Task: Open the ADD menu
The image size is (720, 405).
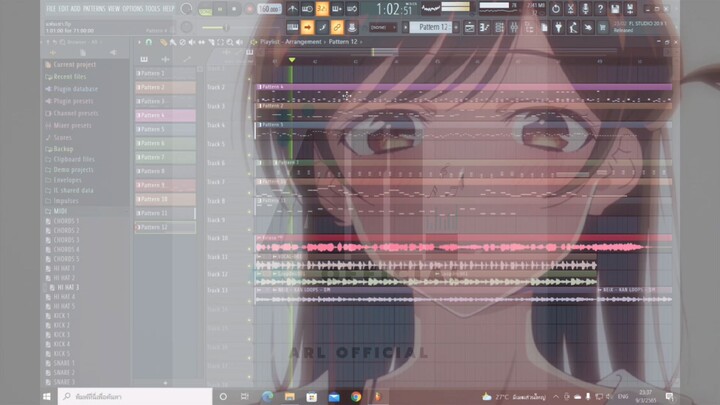Action: coord(76,9)
